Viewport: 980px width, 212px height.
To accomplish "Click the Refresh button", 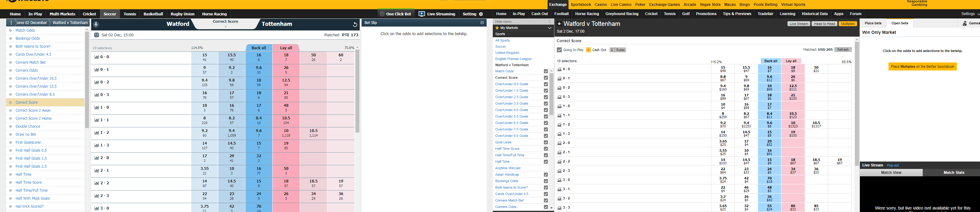I will point(843,50).
